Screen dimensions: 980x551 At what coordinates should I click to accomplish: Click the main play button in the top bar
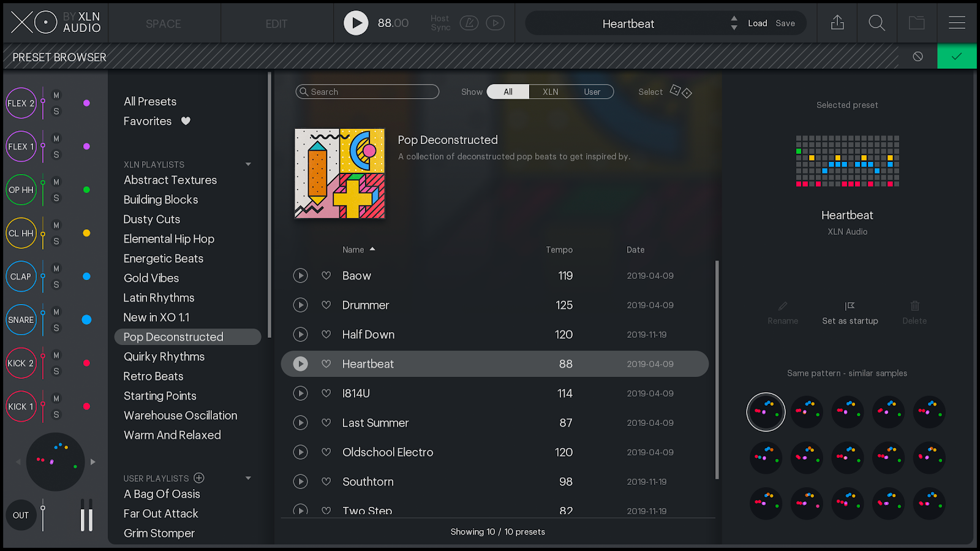click(356, 23)
